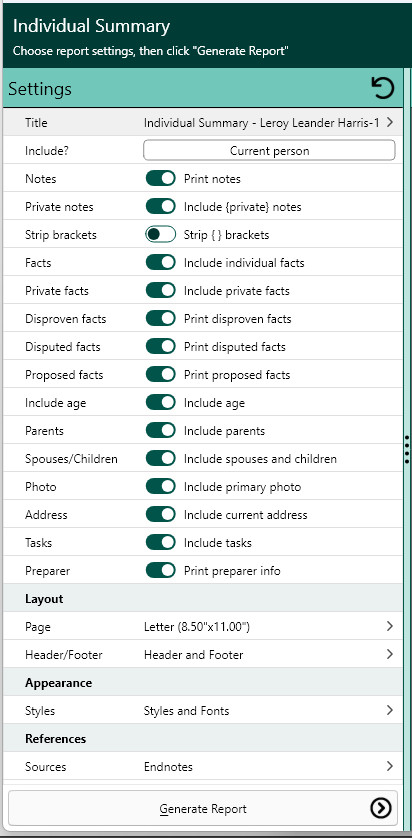The height and width of the screenshot is (838, 412).
Task: Toggle Print disproven facts switch
Action: 160,319
